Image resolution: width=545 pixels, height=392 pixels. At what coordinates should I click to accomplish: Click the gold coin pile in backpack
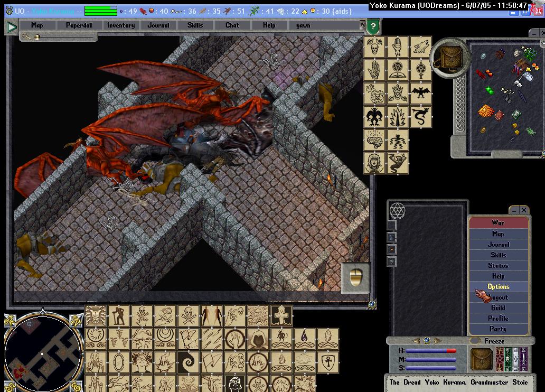pyautogui.click(x=486, y=111)
